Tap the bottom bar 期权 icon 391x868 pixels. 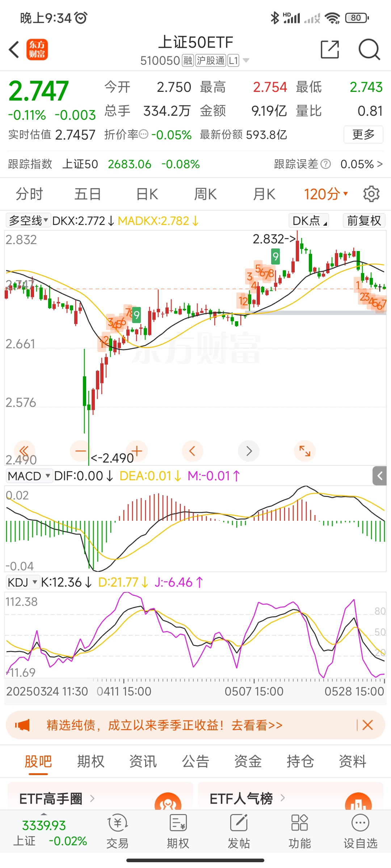178,831
